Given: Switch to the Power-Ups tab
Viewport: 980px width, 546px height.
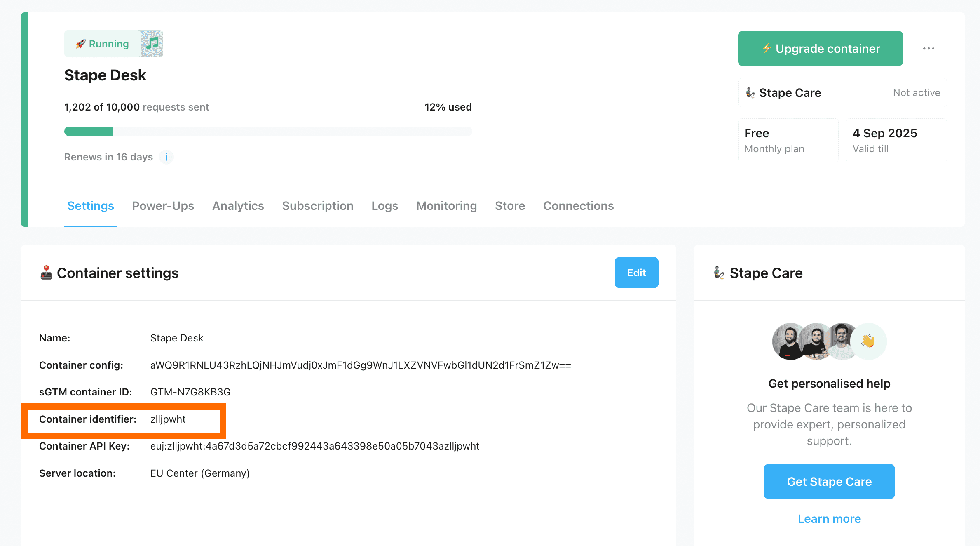Looking at the screenshot, I should tap(163, 206).
